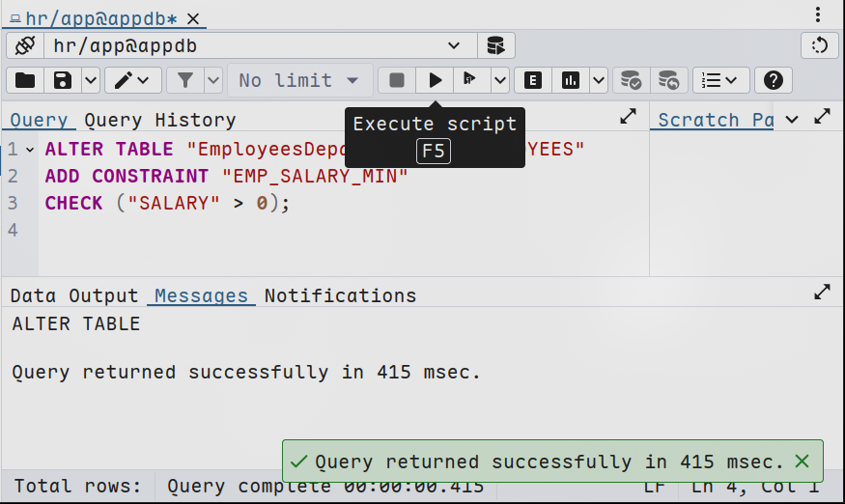Click the Open File folder icon
Image resolution: width=845 pixels, height=504 pixels.
(x=25, y=80)
